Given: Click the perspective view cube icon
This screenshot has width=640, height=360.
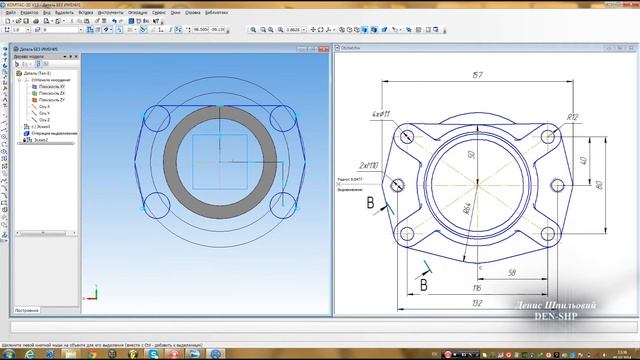Looking at the screenshot, I should (x=384, y=29).
